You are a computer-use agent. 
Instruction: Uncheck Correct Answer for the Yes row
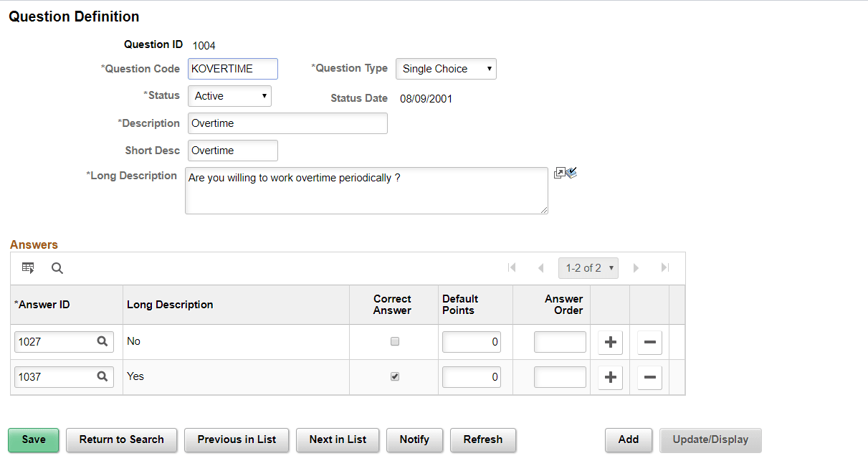394,376
